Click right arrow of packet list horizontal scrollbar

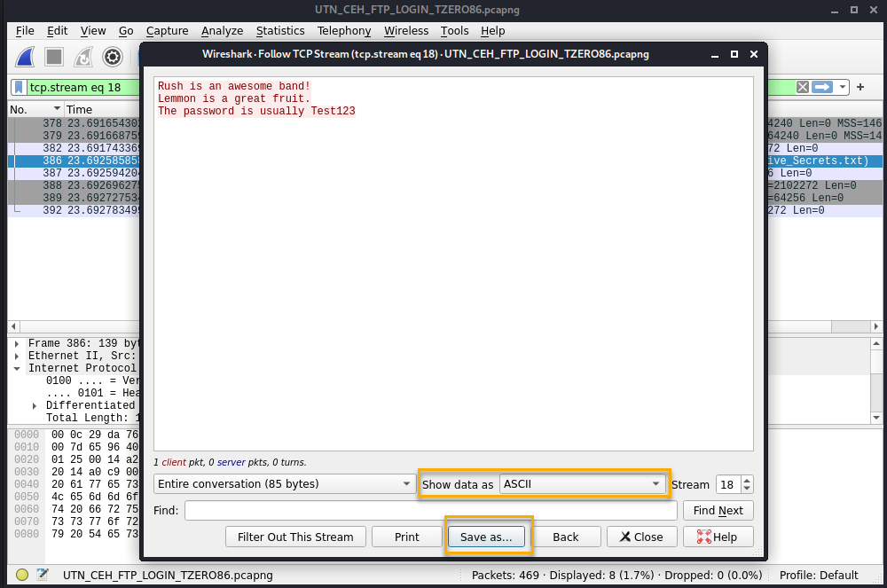tap(875, 326)
